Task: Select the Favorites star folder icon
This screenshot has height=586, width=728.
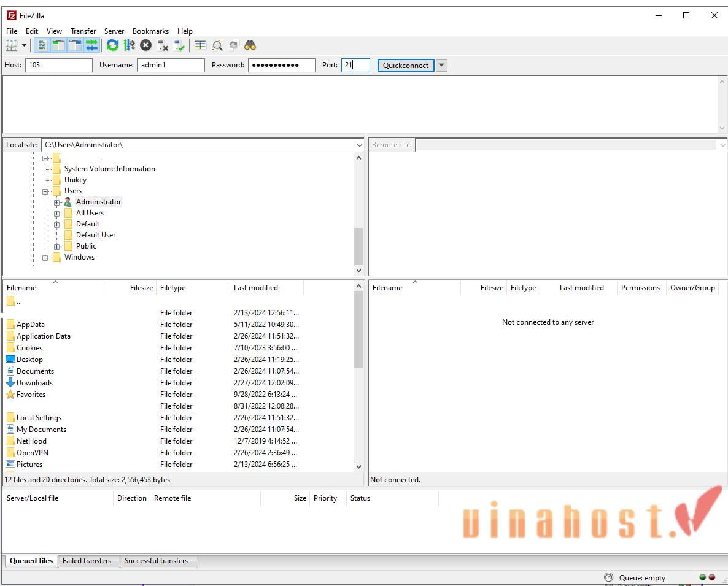Action: pyautogui.click(x=10, y=395)
